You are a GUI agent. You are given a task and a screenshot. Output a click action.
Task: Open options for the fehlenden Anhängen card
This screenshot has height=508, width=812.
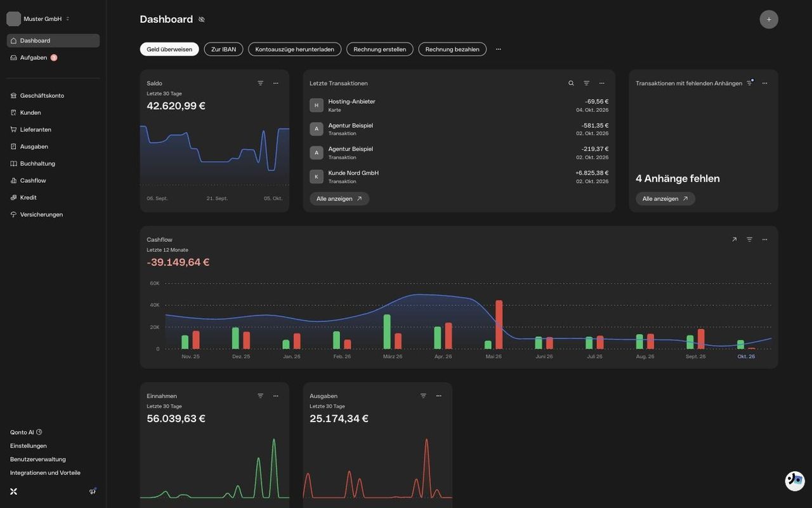(765, 83)
